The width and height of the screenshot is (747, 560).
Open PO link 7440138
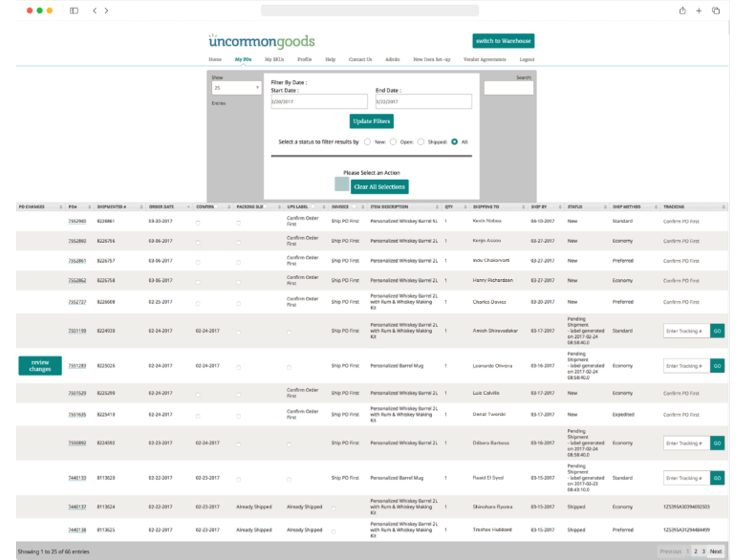pos(77,530)
